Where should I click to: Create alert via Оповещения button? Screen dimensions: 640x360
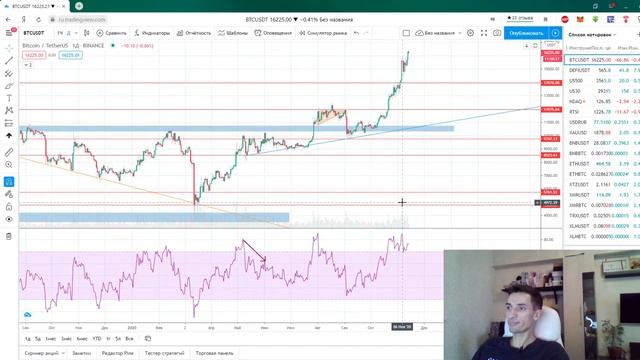click(x=273, y=33)
